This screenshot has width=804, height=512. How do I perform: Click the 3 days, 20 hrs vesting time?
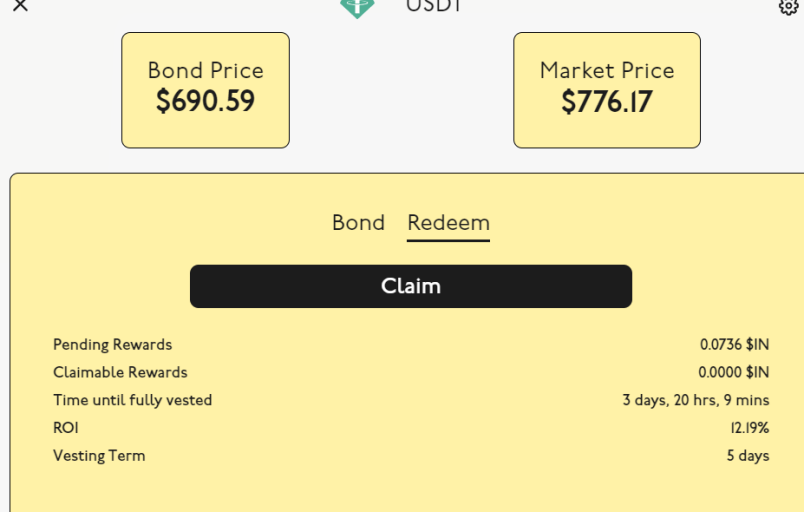click(696, 400)
